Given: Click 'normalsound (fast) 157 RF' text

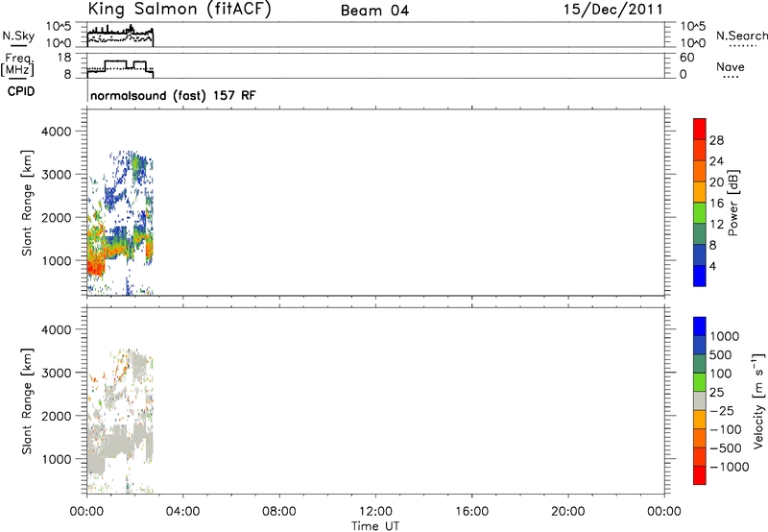Looking at the screenshot, I should point(173,95).
